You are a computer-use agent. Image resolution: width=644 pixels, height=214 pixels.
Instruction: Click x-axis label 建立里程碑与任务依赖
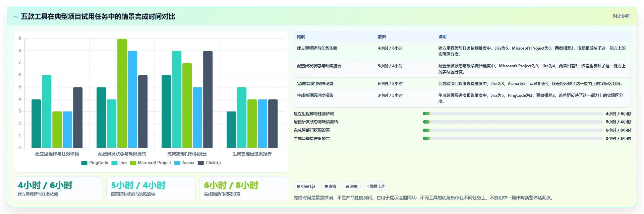57,154
